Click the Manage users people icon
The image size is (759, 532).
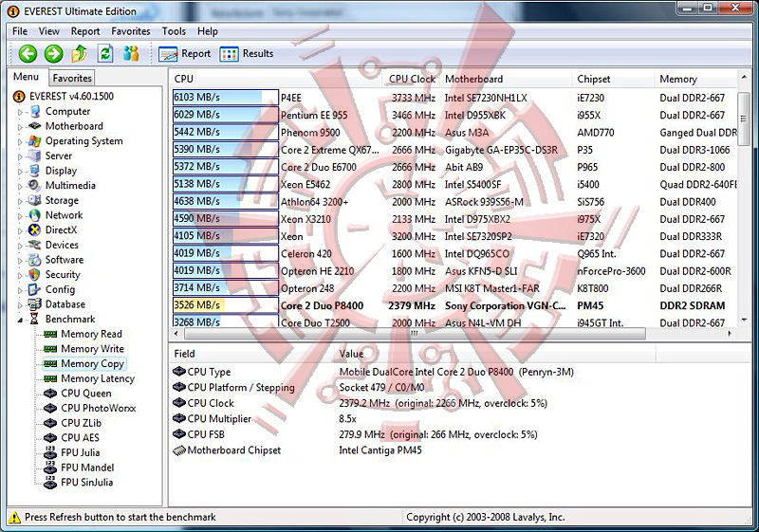point(131,53)
